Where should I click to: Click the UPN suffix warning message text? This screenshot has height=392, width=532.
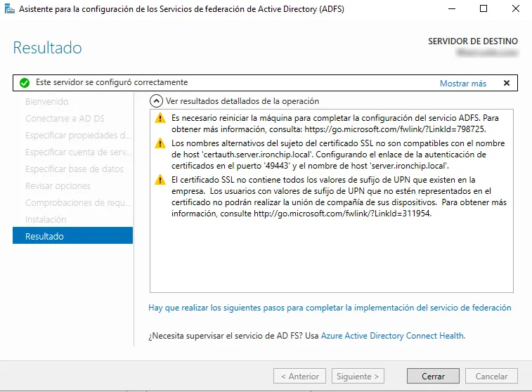(339, 196)
